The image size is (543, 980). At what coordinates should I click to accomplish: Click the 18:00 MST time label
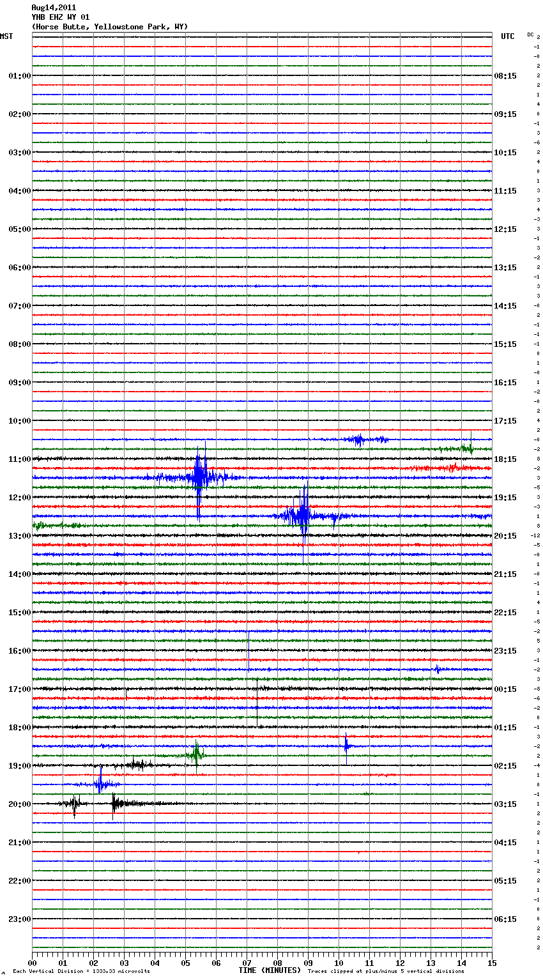pyautogui.click(x=19, y=728)
